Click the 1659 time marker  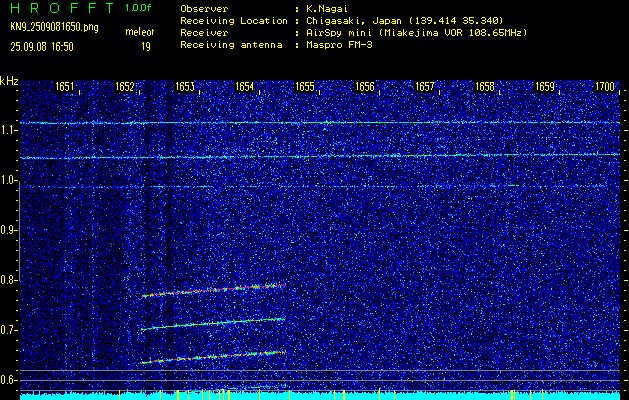point(545,86)
